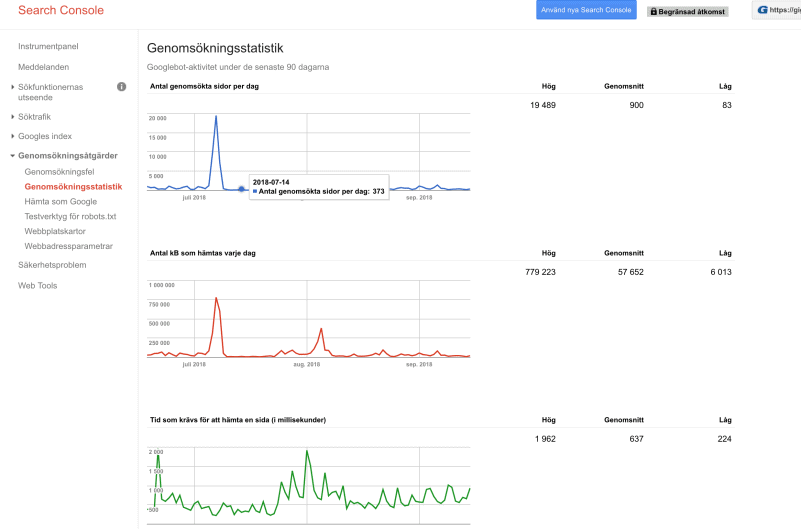
Task: Open Säkerhetsproblem in the sidebar
Action: tap(52, 265)
